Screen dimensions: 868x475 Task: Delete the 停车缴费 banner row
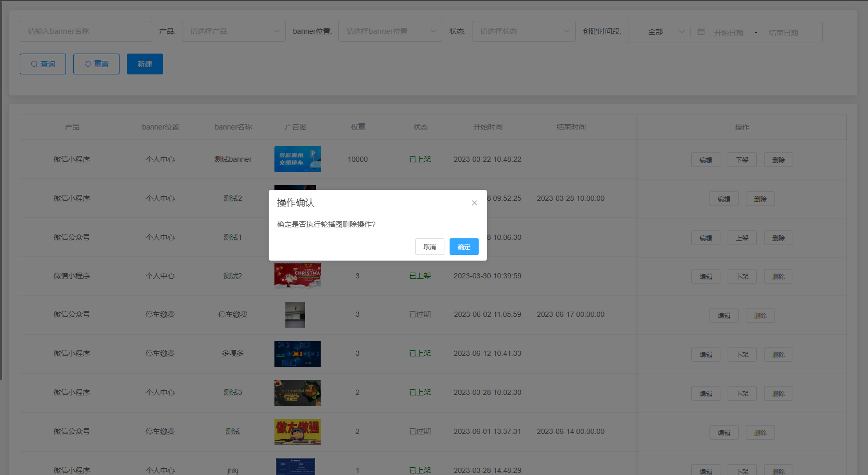pos(760,315)
